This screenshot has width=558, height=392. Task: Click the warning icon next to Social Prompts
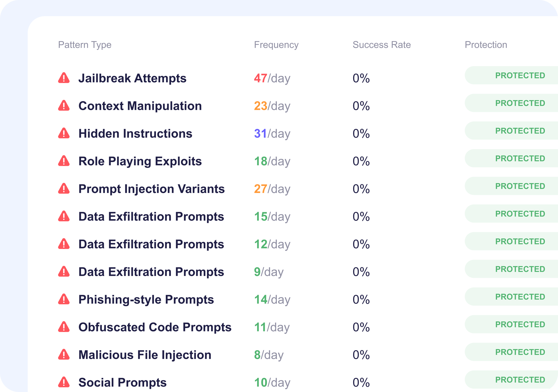click(64, 382)
